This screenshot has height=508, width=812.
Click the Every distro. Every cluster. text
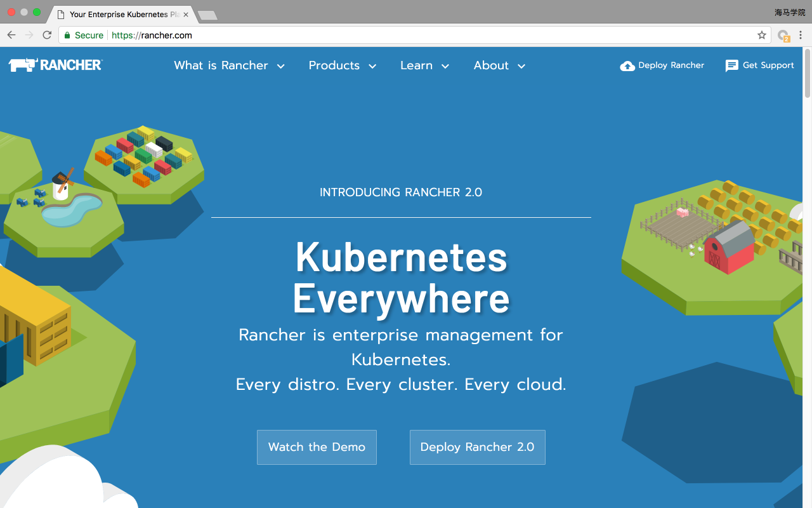pos(401,384)
